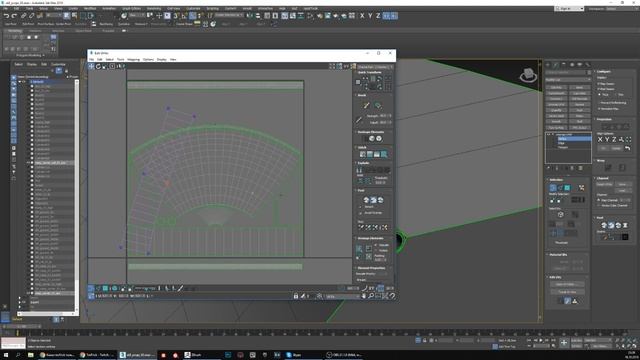
Task: Open Tools menu in Edit UVWs window
Action: [120, 60]
